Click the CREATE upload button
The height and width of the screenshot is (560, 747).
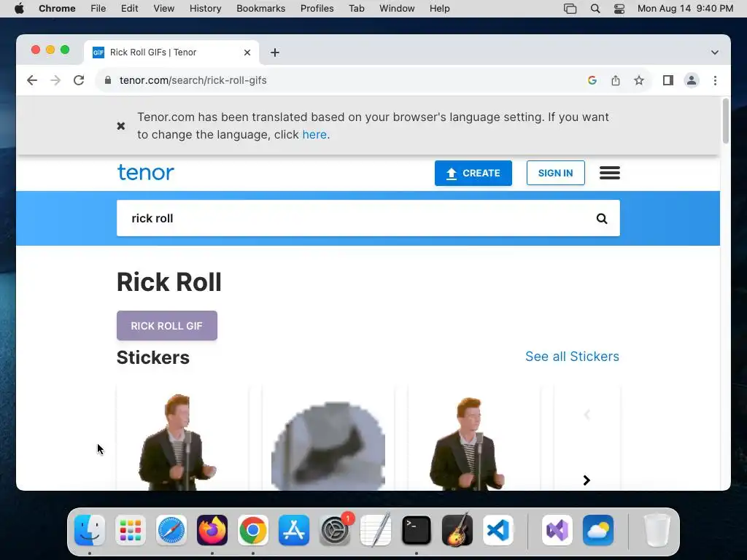(473, 173)
